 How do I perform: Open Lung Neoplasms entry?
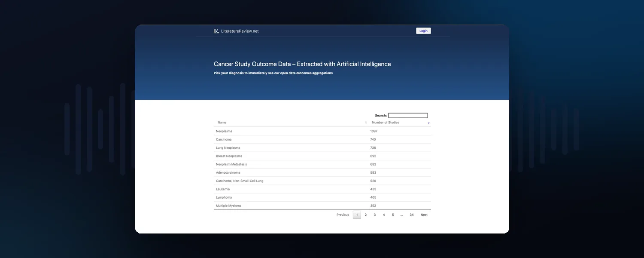322,147
